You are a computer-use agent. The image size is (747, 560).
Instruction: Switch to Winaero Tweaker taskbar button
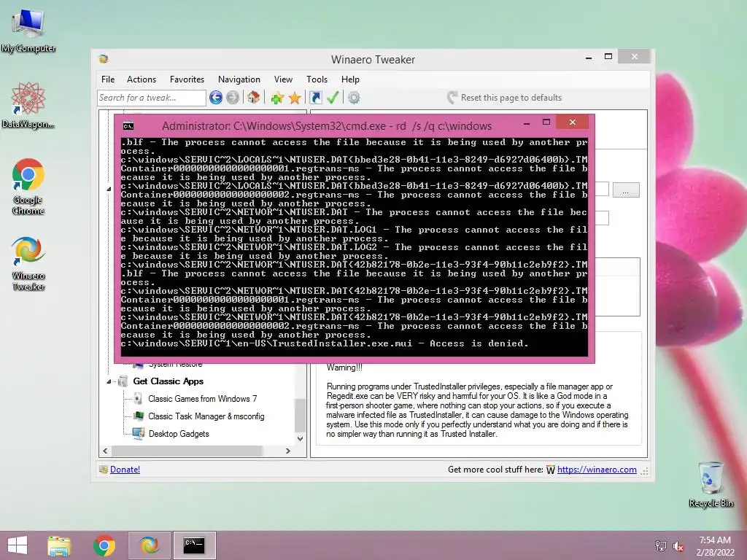point(149,545)
